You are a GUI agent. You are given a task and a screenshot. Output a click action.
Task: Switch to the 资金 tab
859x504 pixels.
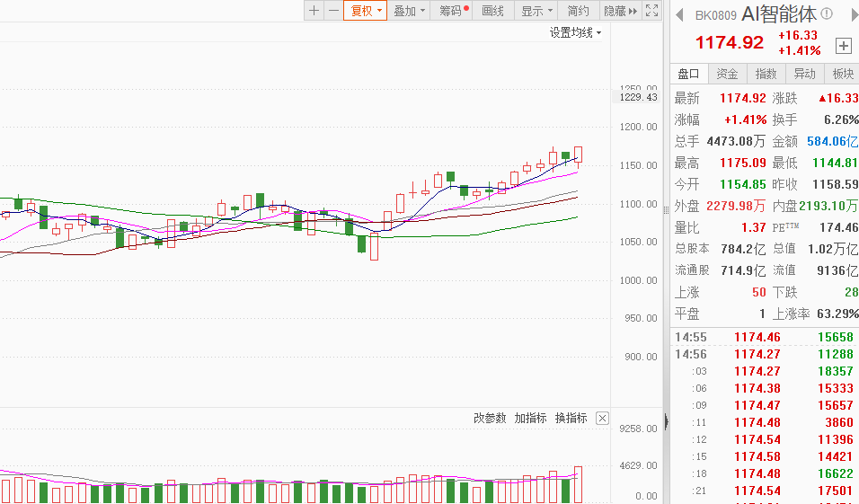(x=727, y=74)
